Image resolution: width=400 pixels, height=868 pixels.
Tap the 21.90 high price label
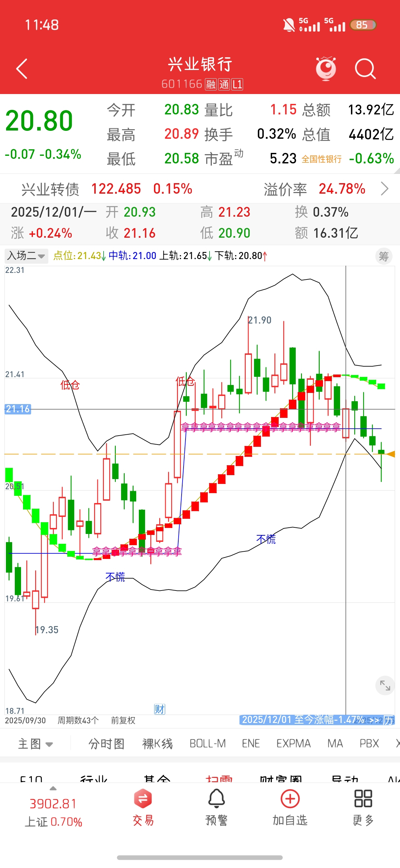pos(260,320)
